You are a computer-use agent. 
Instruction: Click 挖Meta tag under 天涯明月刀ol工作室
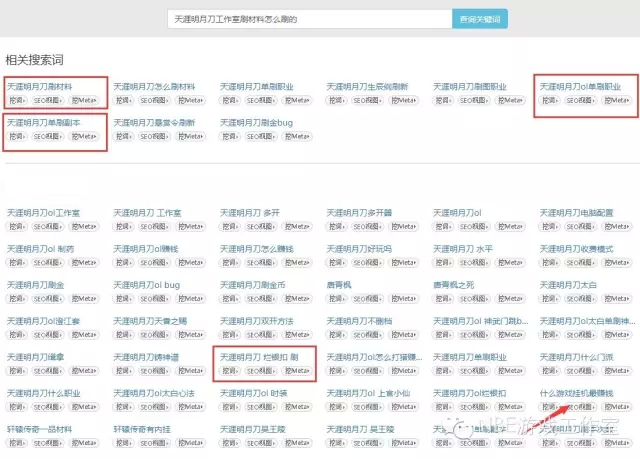(83, 226)
